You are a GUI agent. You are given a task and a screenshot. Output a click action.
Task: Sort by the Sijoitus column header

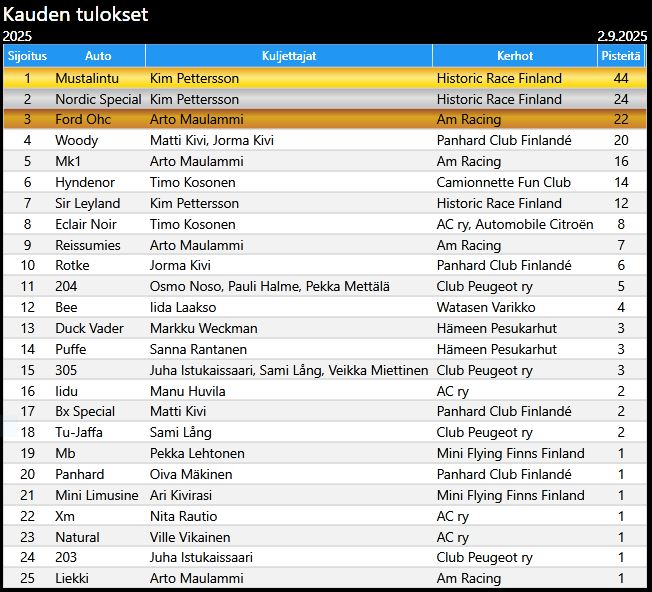(27, 56)
